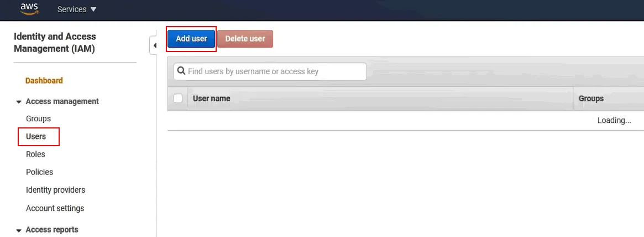
Task: Open Groups in sidebar
Action: click(x=38, y=118)
